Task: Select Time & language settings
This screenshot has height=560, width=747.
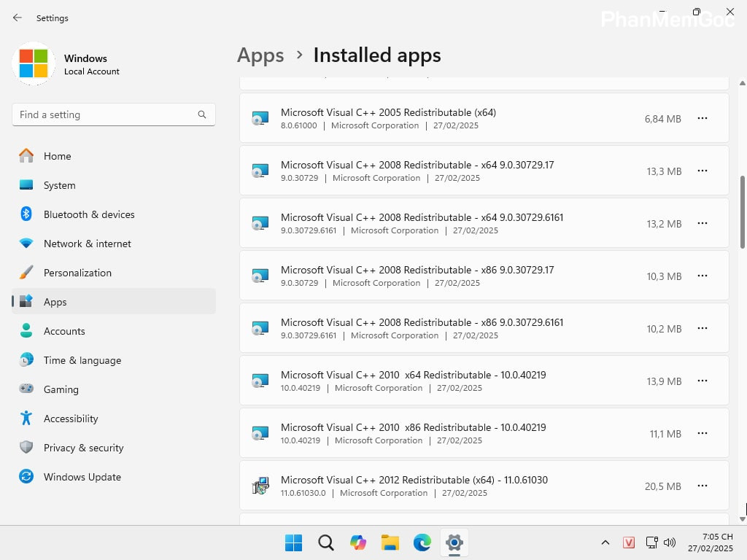Action: (82, 360)
